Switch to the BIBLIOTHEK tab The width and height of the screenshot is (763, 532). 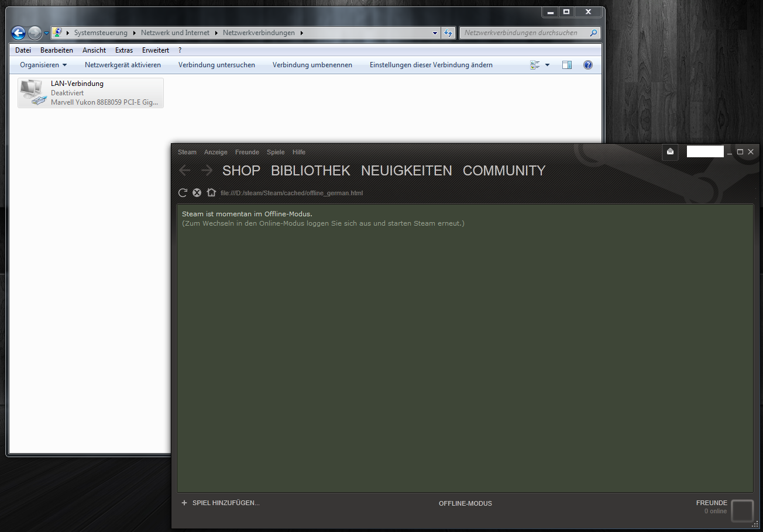311,171
